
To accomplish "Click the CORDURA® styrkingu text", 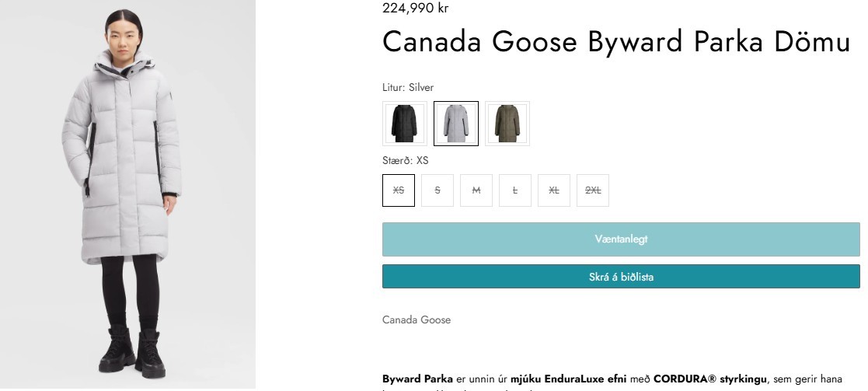I will [710, 379].
